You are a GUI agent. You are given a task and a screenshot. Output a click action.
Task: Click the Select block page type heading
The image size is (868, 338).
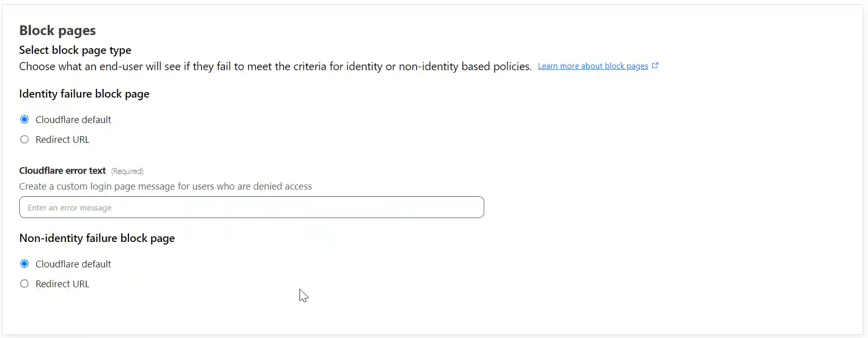click(x=75, y=50)
